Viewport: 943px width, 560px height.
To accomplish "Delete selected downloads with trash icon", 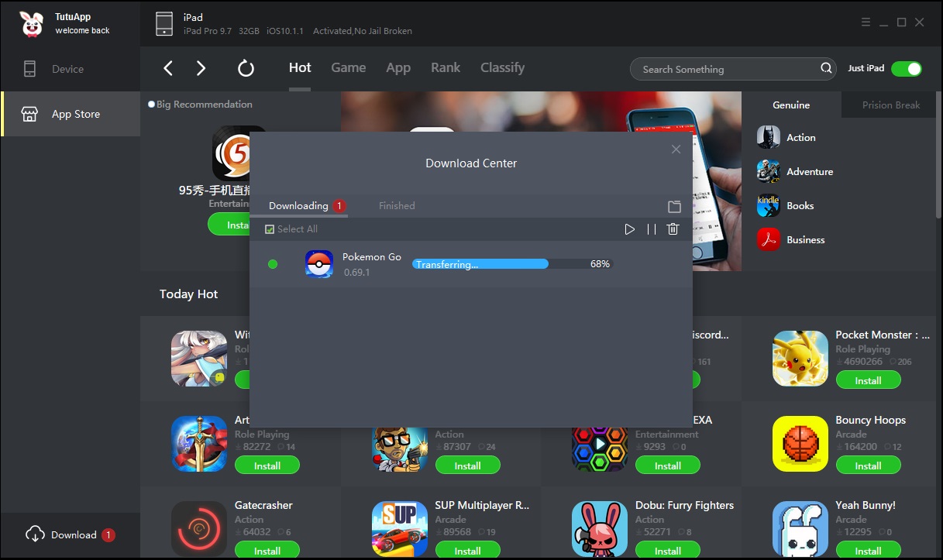I will coord(673,229).
